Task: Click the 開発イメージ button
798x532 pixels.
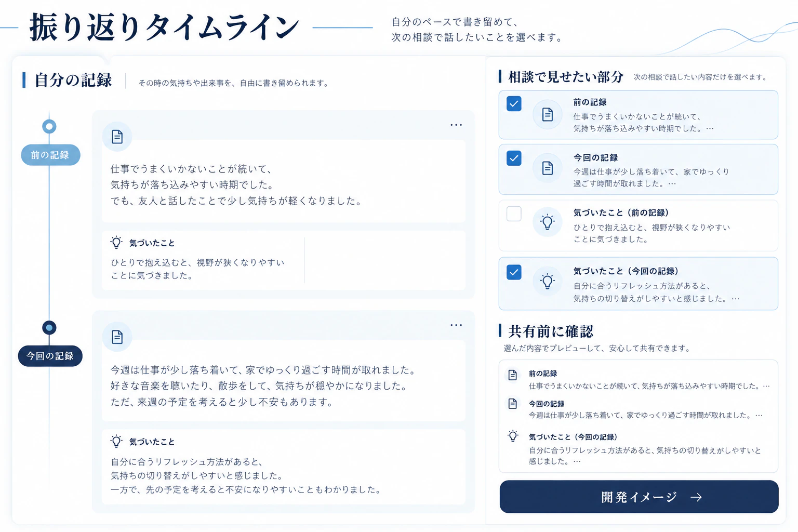Action: coord(639,497)
